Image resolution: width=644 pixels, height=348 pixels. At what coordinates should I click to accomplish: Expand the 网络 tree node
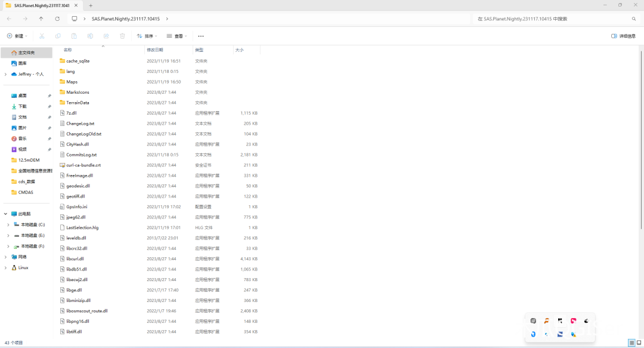click(x=5, y=257)
